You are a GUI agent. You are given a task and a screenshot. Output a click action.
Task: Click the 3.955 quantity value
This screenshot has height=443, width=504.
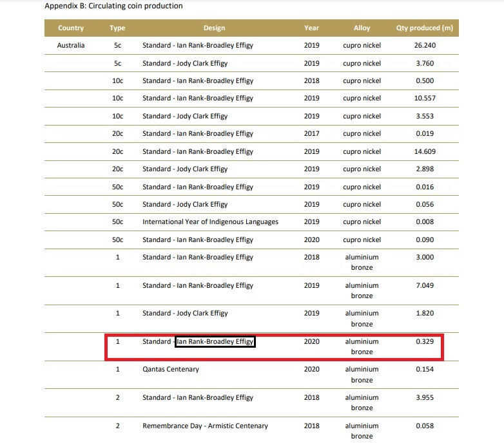pyautogui.click(x=425, y=397)
